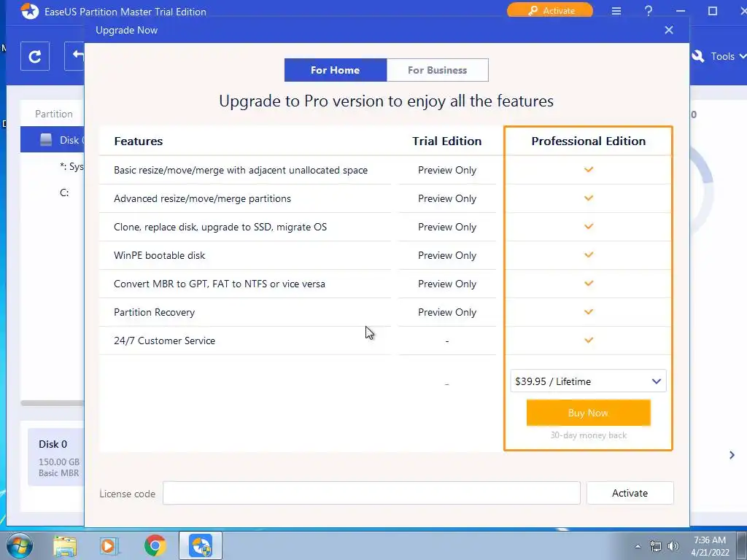Click the '30-day money back' text
Screen dimensions: 747x560
click(589, 435)
